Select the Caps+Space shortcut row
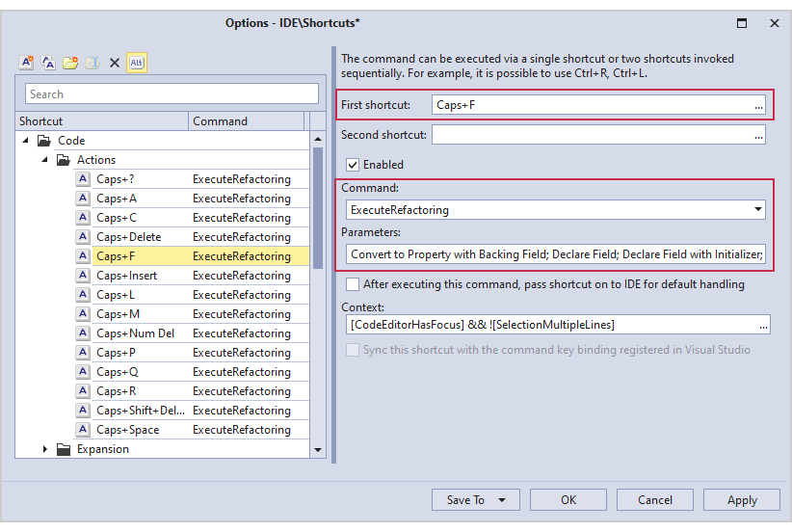792x532 pixels. click(x=127, y=430)
